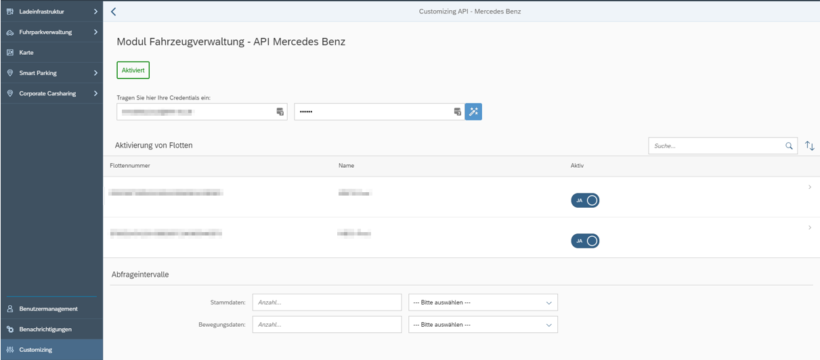820x360 pixels.
Task: Click the Customizing sliders icon
Action: click(x=9, y=350)
